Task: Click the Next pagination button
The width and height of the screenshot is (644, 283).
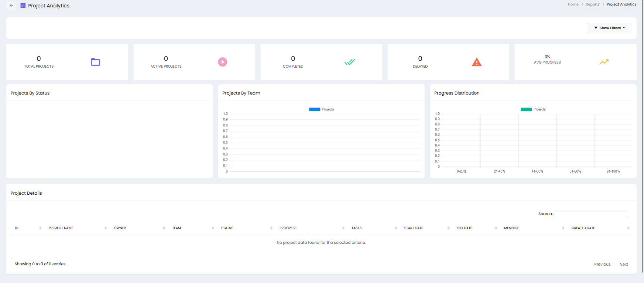Action: pyautogui.click(x=624, y=264)
